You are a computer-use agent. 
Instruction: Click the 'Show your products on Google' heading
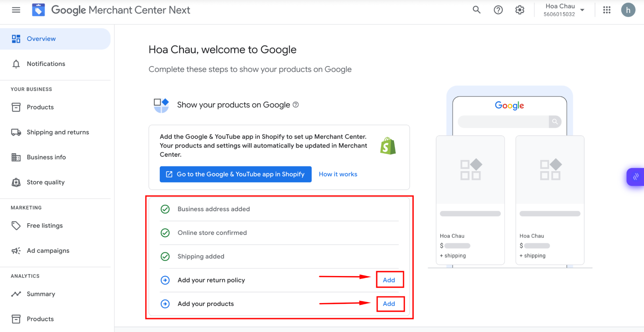234,105
